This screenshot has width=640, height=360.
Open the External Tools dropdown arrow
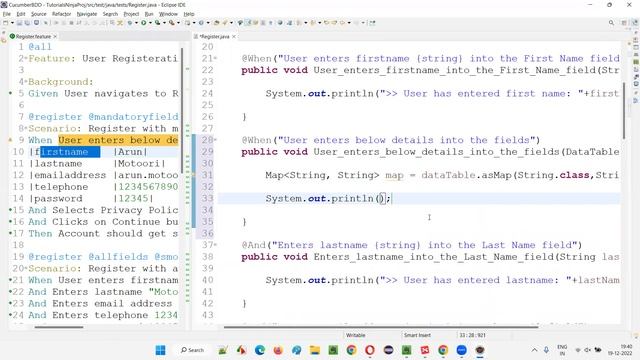178,23
